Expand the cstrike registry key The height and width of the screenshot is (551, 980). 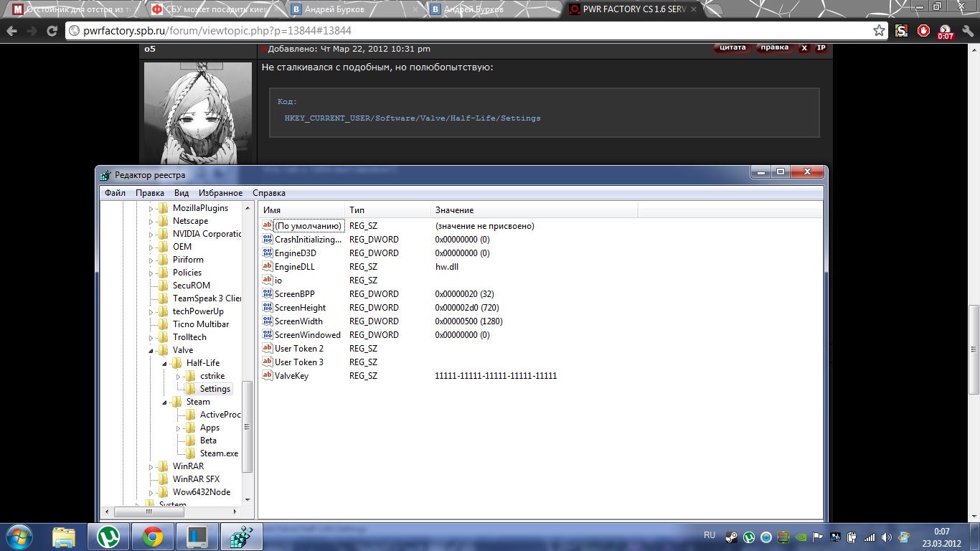pyautogui.click(x=179, y=376)
